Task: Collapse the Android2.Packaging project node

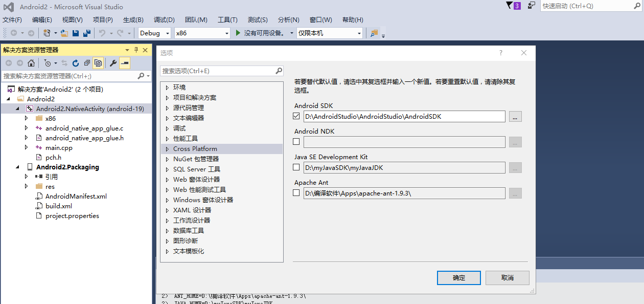Action: click(x=18, y=167)
